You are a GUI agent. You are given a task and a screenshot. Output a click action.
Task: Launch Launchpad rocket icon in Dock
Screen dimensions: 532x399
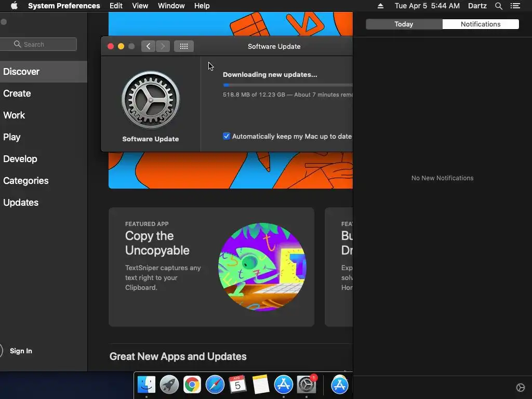click(169, 385)
